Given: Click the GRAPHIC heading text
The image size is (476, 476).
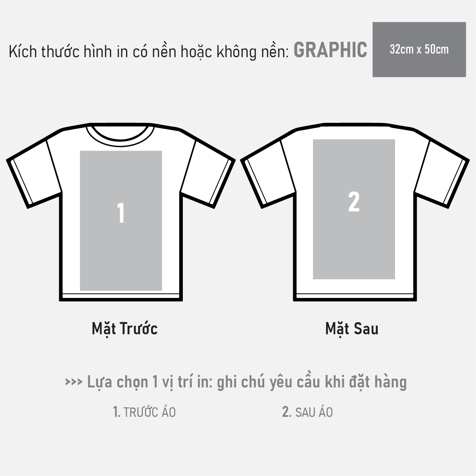Looking at the screenshot, I should (x=330, y=50).
